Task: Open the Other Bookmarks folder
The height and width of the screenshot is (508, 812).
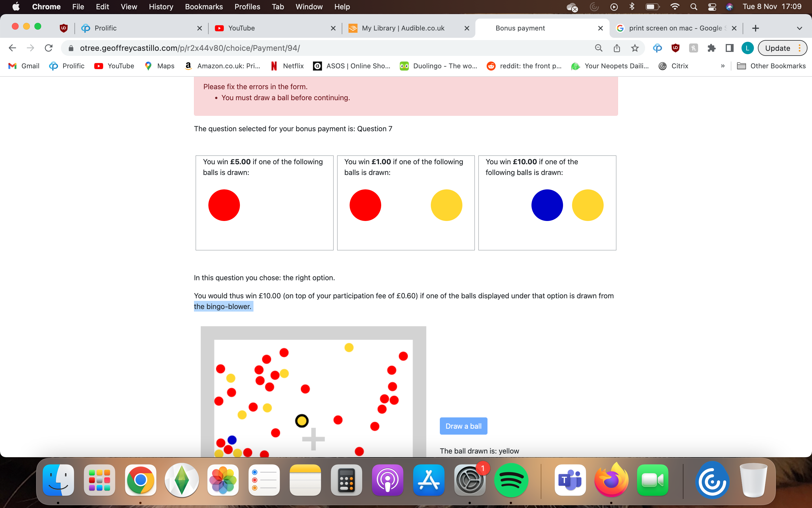Action: (x=771, y=66)
